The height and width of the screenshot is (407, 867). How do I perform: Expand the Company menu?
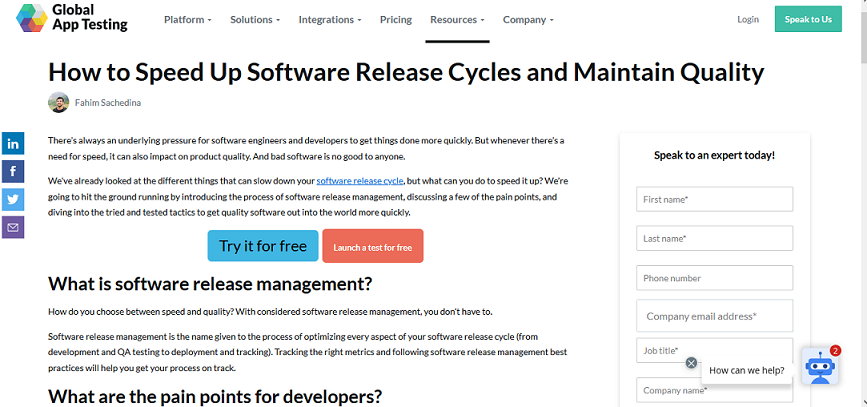[528, 19]
